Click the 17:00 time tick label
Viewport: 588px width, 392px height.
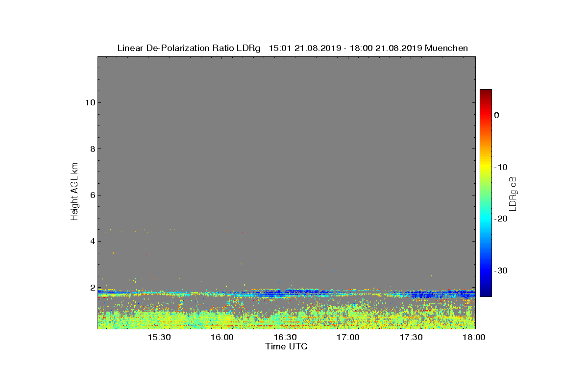pos(348,338)
